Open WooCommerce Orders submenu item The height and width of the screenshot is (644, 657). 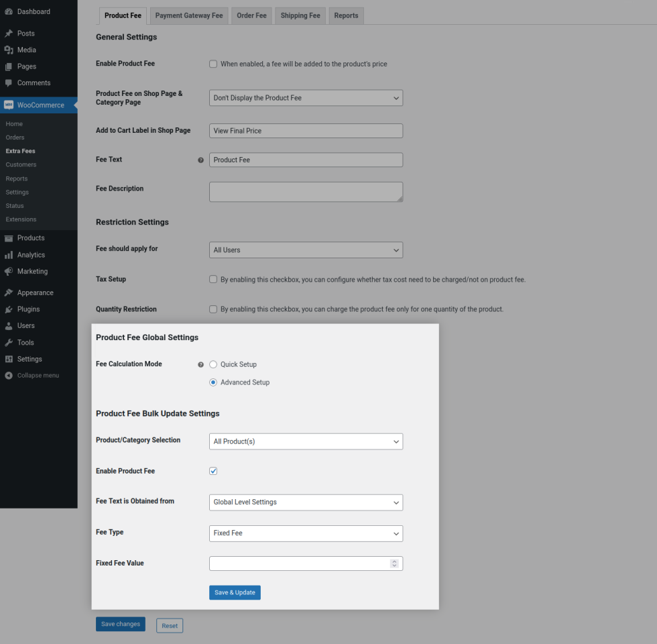pyautogui.click(x=15, y=138)
